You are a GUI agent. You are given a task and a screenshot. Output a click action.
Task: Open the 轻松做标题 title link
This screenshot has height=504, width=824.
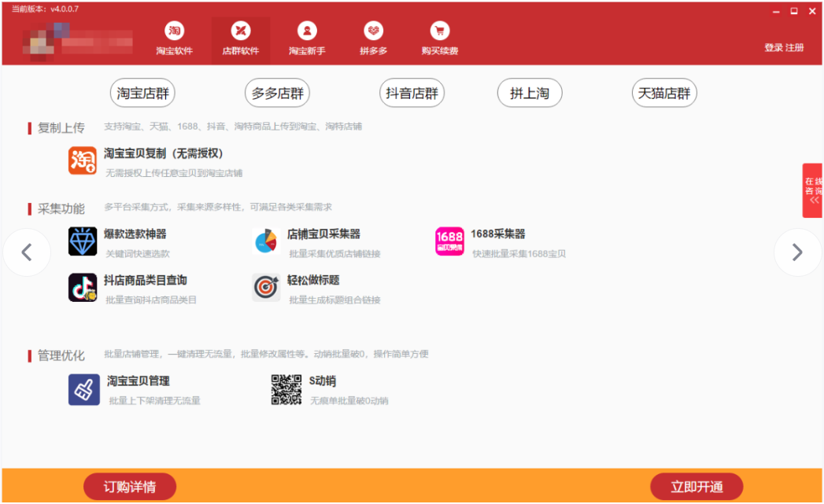click(313, 281)
